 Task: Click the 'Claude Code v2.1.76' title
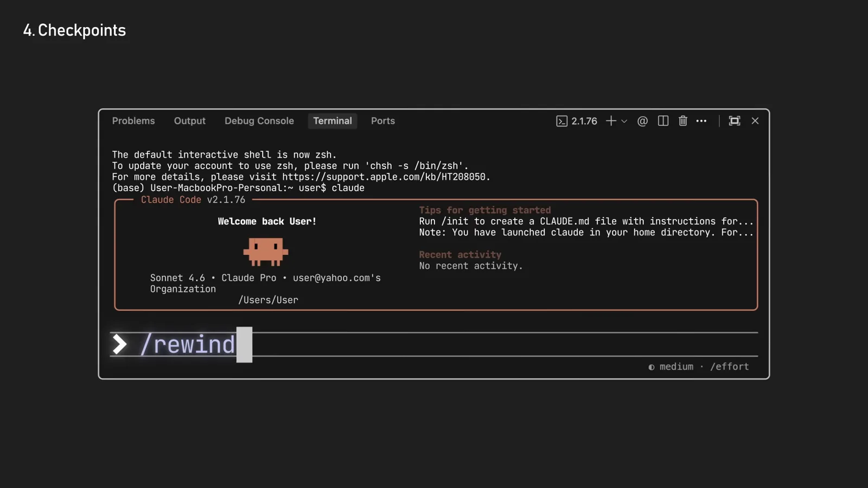point(193,200)
